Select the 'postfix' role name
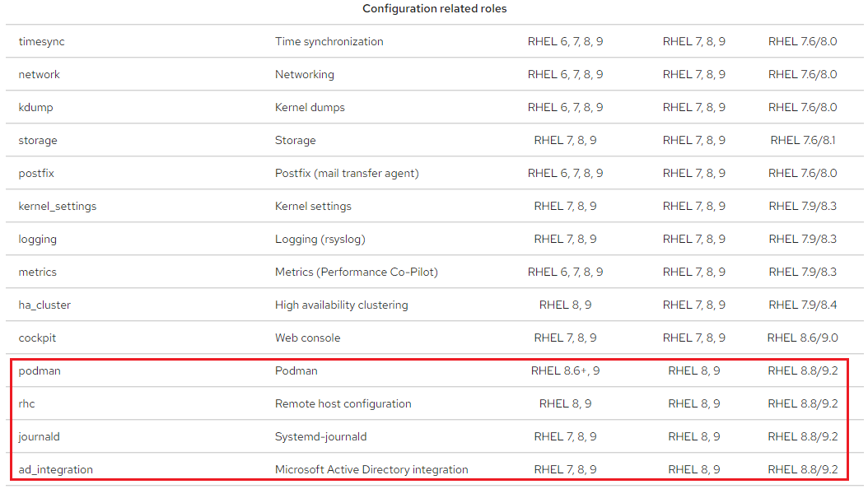The image size is (868, 489). coord(36,173)
